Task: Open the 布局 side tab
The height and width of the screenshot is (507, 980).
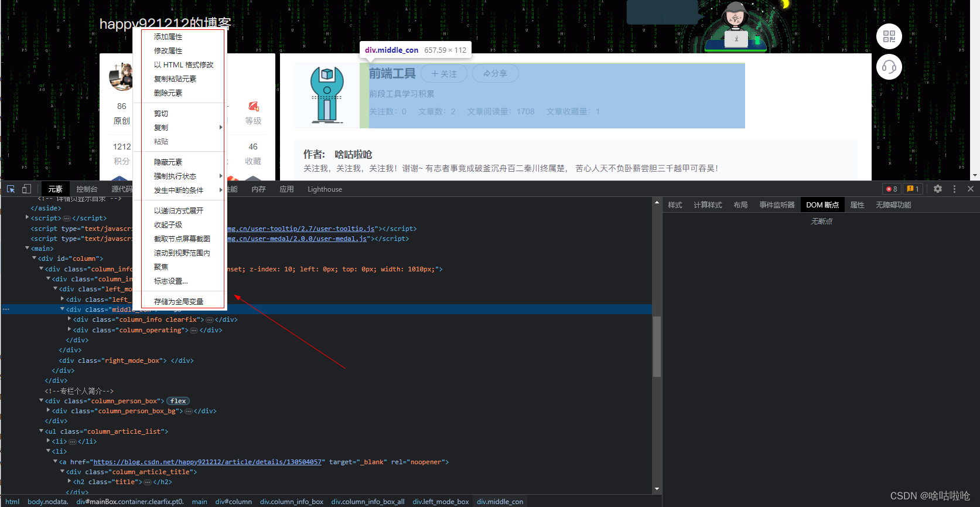Action: 740,205
